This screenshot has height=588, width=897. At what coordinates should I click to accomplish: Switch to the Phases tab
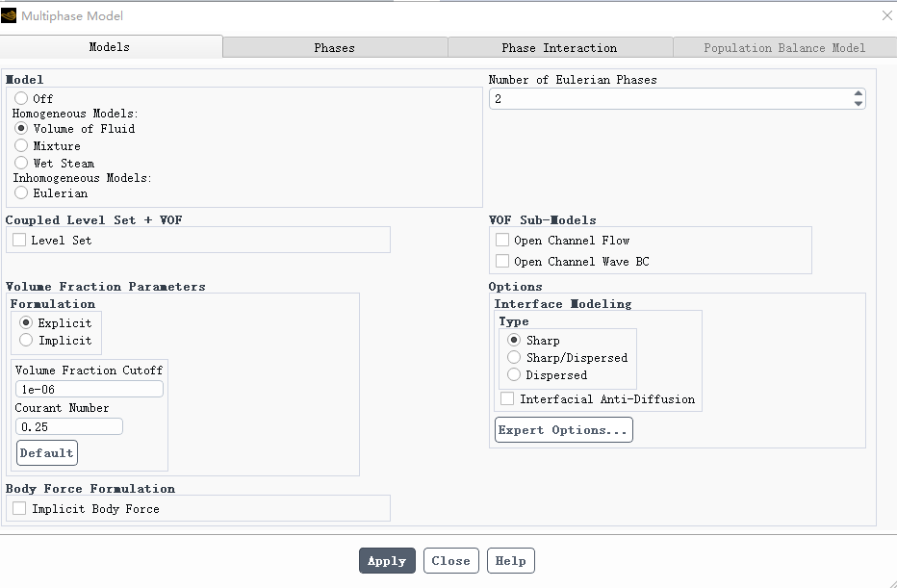(x=334, y=47)
